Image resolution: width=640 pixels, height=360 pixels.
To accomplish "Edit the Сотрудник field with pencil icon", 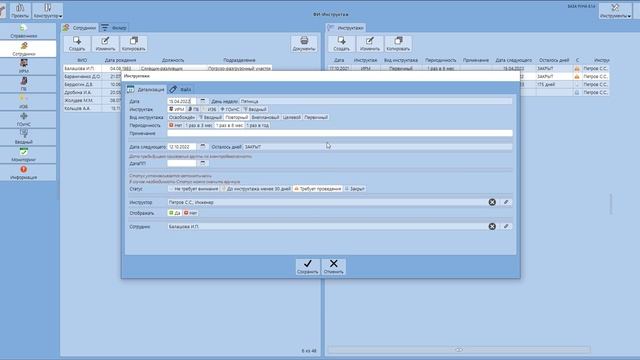I will [x=506, y=226].
